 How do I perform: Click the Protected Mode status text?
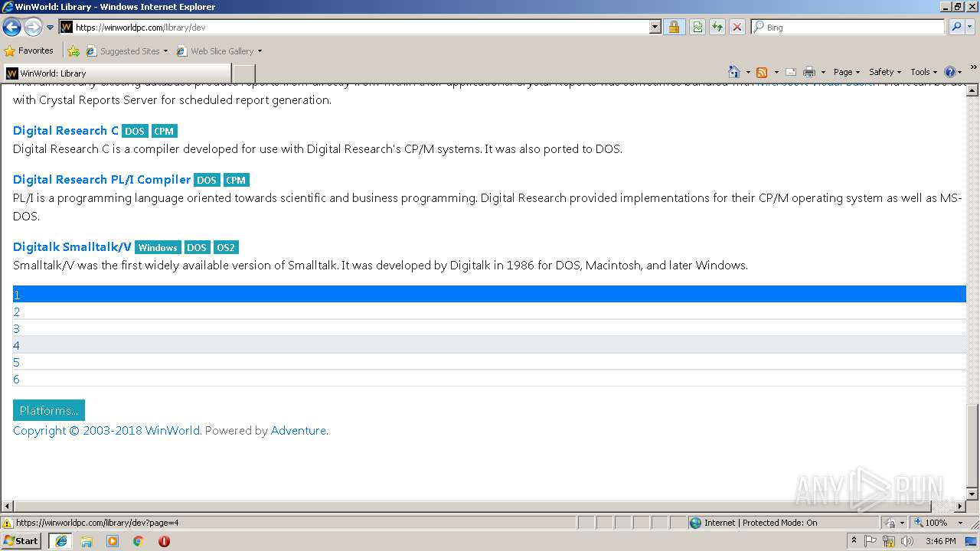coord(759,523)
